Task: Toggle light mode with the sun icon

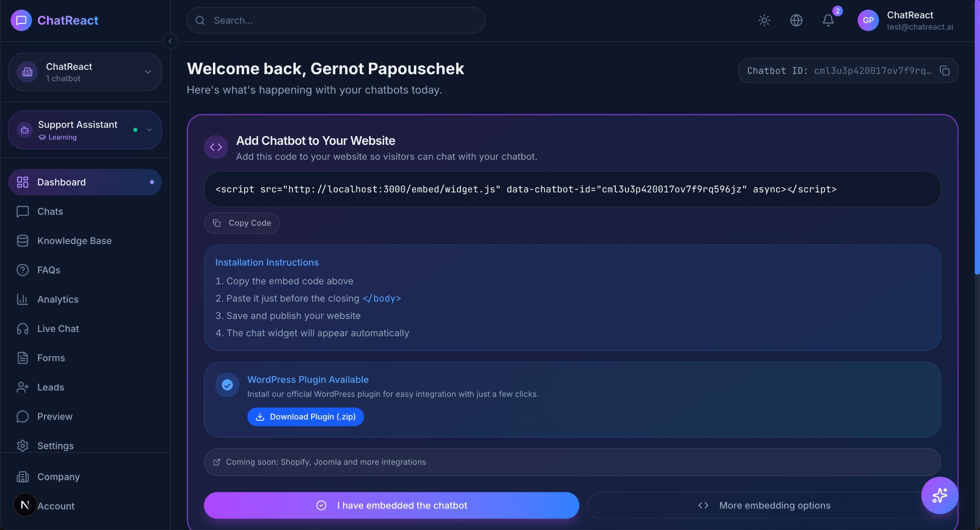Action: pyautogui.click(x=764, y=20)
